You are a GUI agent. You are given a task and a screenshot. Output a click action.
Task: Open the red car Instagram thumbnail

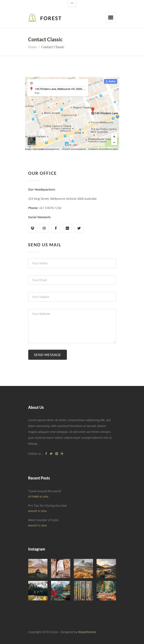click(x=38, y=568)
